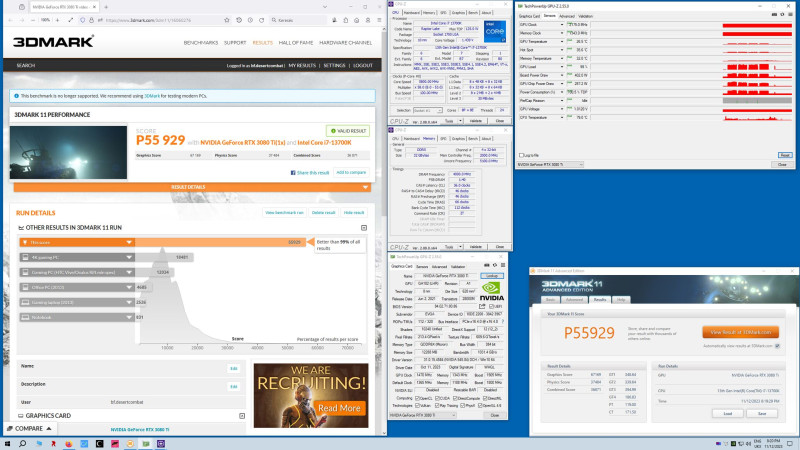Open new browser tab with plus
The width and height of the screenshot is (800, 450).
tap(106, 7)
